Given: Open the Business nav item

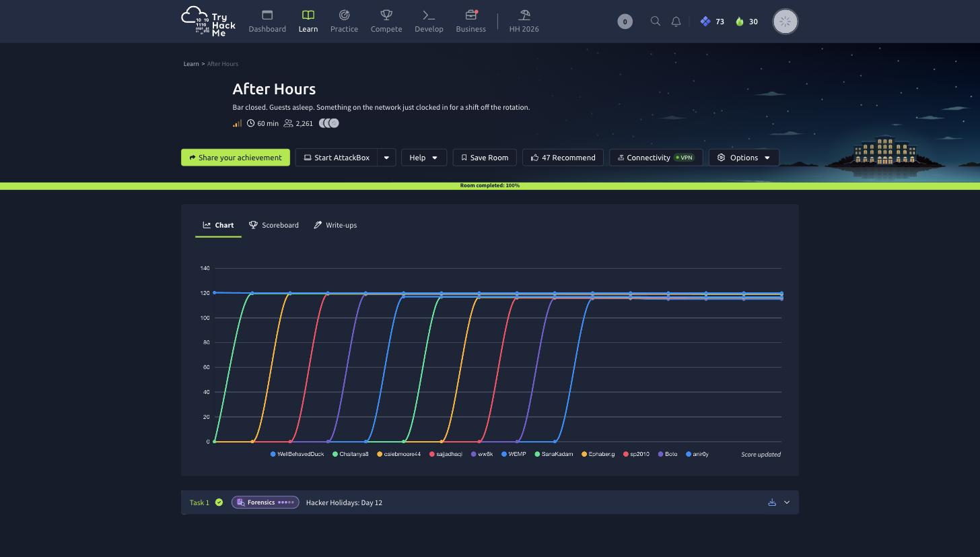Looking at the screenshot, I should pyautogui.click(x=470, y=21).
